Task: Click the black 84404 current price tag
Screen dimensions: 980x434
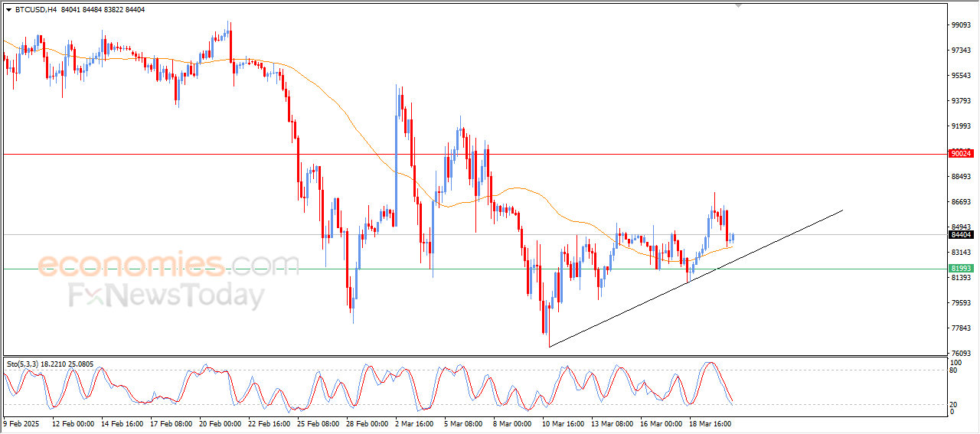Action: [x=961, y=235]
